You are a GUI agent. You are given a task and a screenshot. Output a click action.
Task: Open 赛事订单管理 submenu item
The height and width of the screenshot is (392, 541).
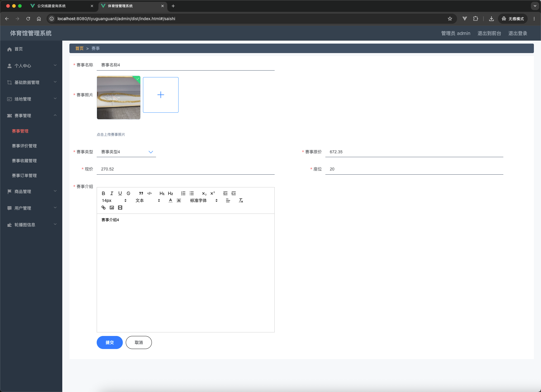click(x=24, y=176)
